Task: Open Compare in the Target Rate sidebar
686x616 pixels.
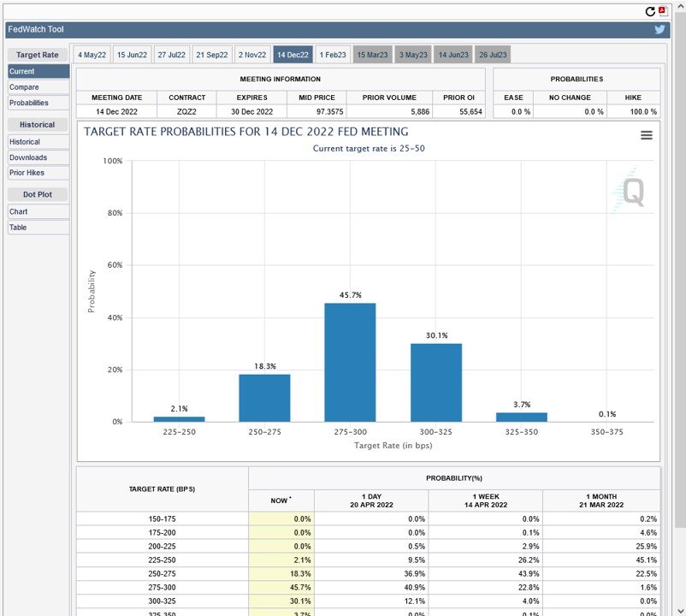Action: tap(24, 87)
